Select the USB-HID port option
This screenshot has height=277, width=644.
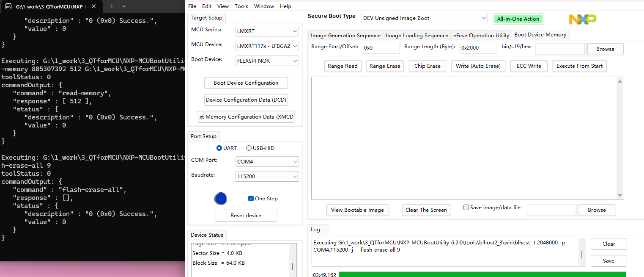pos(249,148)
